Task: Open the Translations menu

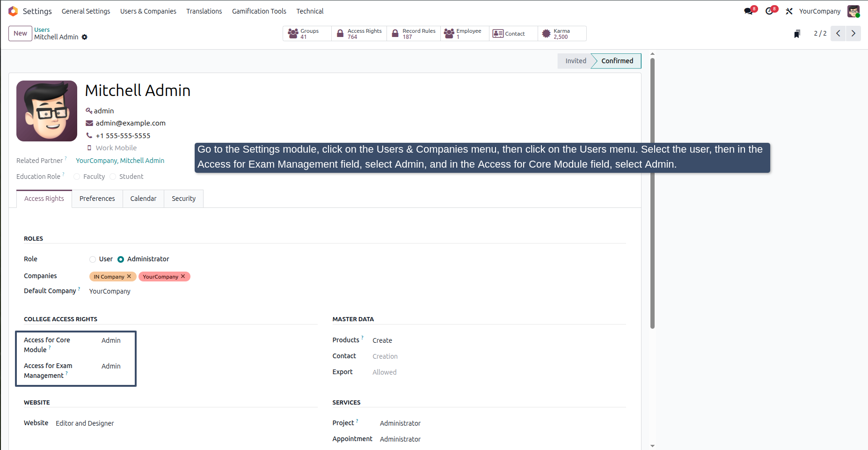Action: coord(204,11)
